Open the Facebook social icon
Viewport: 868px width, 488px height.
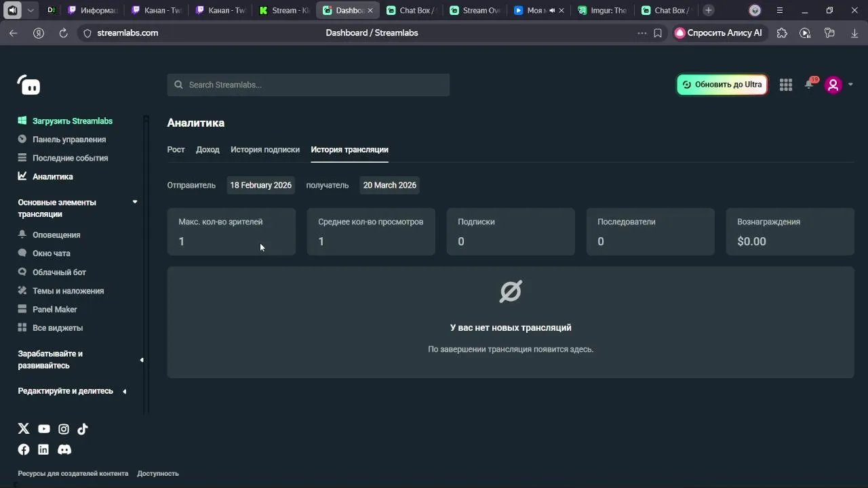(x=24, y=449)
